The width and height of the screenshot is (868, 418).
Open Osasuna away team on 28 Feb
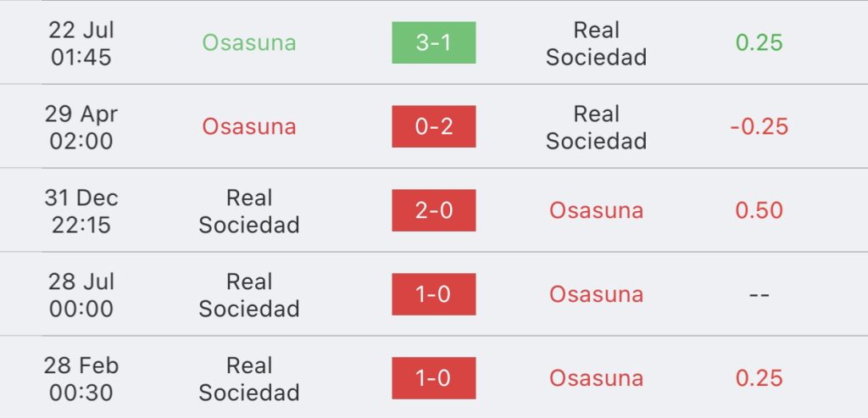pos(596,378)
